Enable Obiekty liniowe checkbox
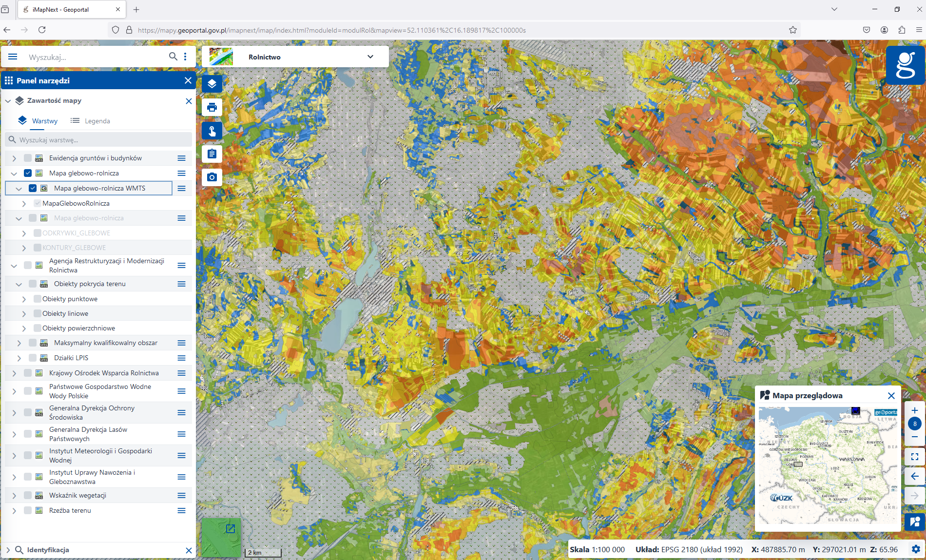This screenshot has height=560, width=926. [38, 313]
